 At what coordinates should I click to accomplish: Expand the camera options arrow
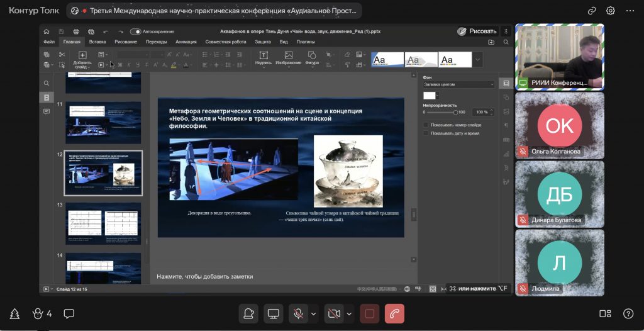[348, 313]
